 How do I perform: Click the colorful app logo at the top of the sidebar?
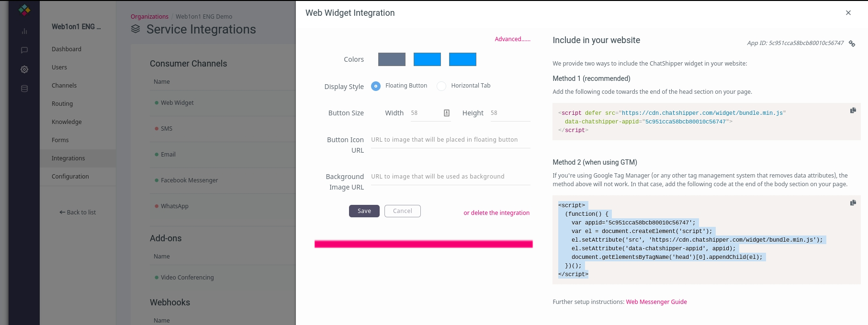[24, 10]
